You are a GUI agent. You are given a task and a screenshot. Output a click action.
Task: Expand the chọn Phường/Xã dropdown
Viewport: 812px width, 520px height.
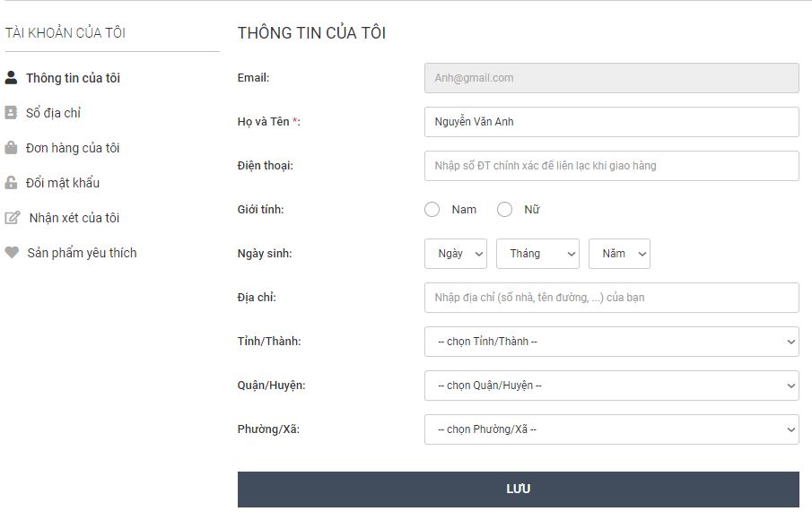pyautogui.click(x=612, y=429)
